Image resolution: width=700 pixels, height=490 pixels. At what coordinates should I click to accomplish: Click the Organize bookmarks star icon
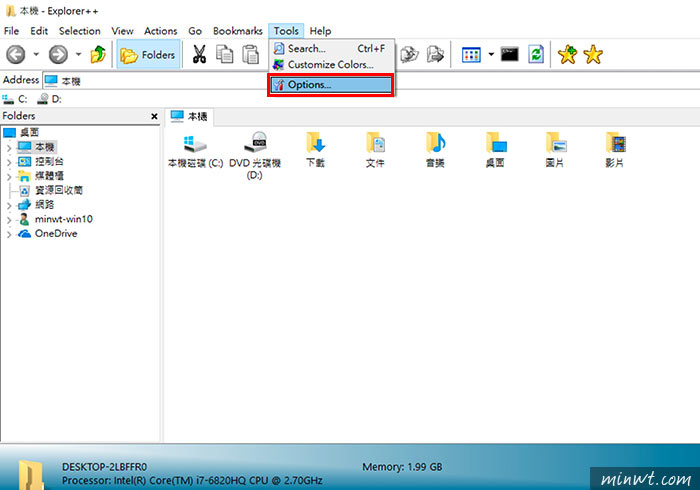click(x=593, y=54)
